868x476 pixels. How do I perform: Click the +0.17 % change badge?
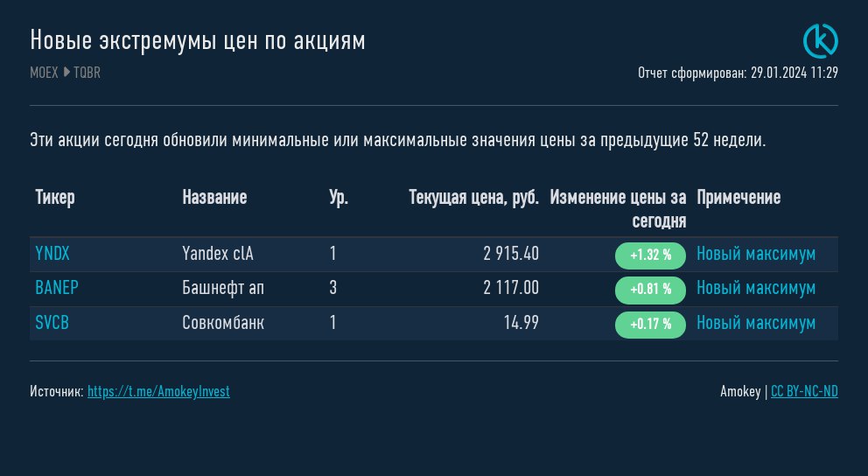[650, 325]
